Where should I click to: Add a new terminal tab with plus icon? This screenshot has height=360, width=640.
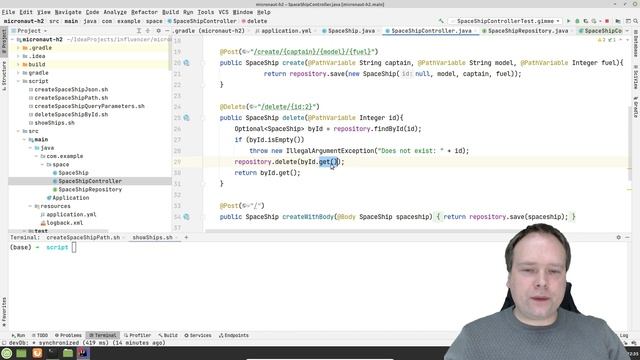186,237
